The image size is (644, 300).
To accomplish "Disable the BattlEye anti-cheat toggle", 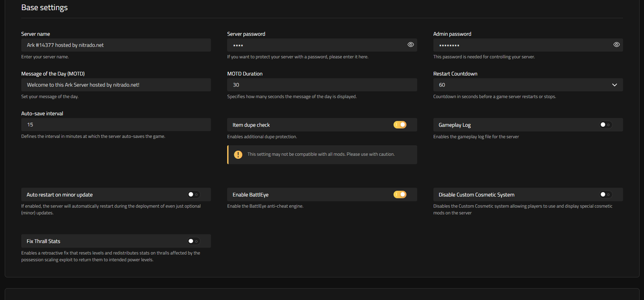I will 400,194.
